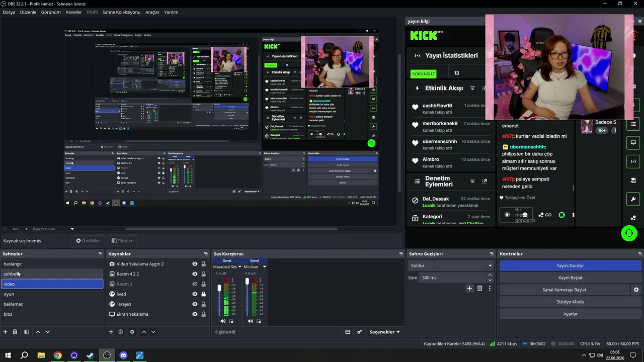Move source up in Kaynaklar list

coord(144,332)
